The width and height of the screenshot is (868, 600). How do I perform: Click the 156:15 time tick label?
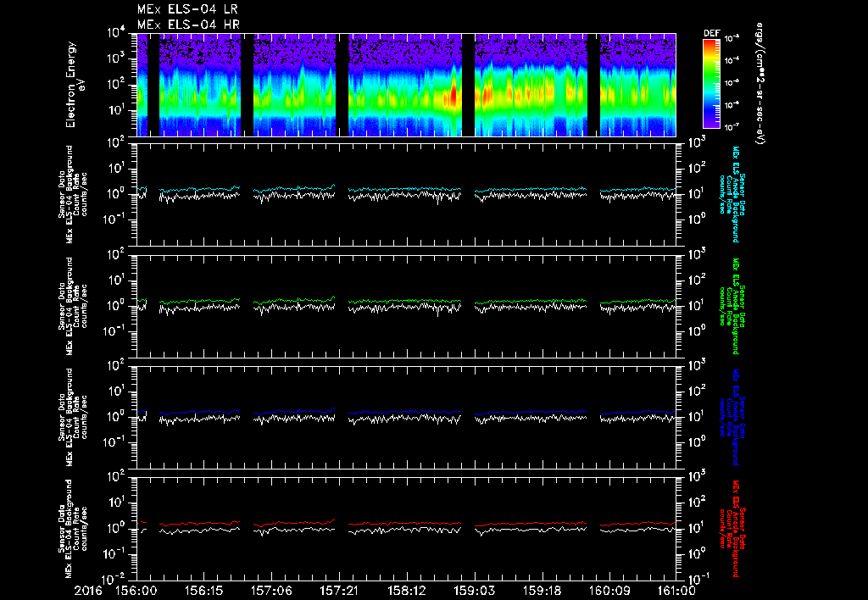[x=203, y=591]
